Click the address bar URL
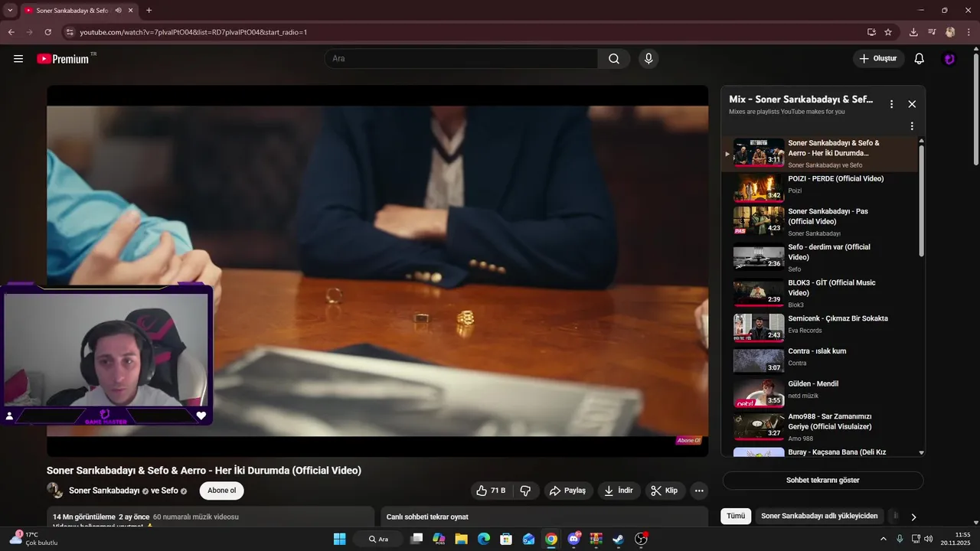Image resolution: width=980 pixels, height=551 pixels. click(x=194, y=32)
